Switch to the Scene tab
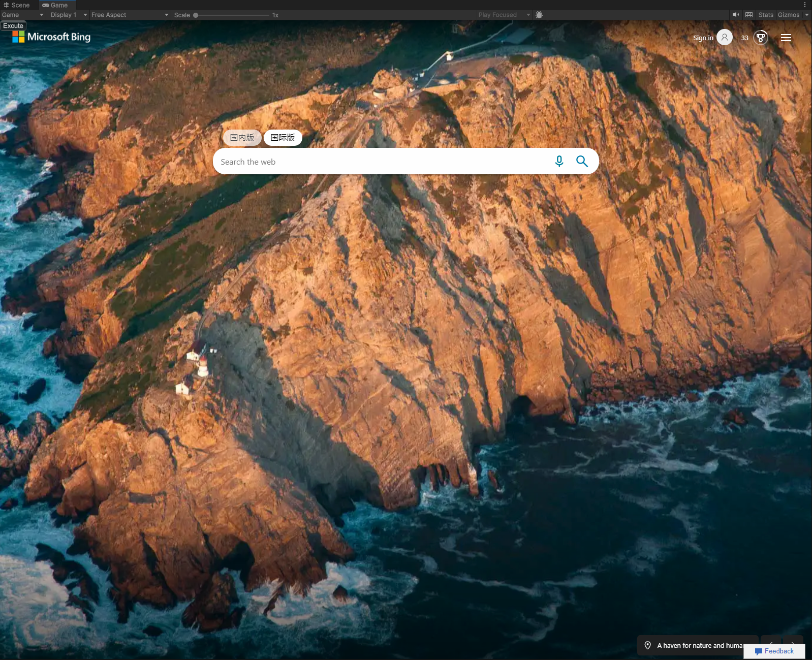812x660 pixels. point(17,5)
